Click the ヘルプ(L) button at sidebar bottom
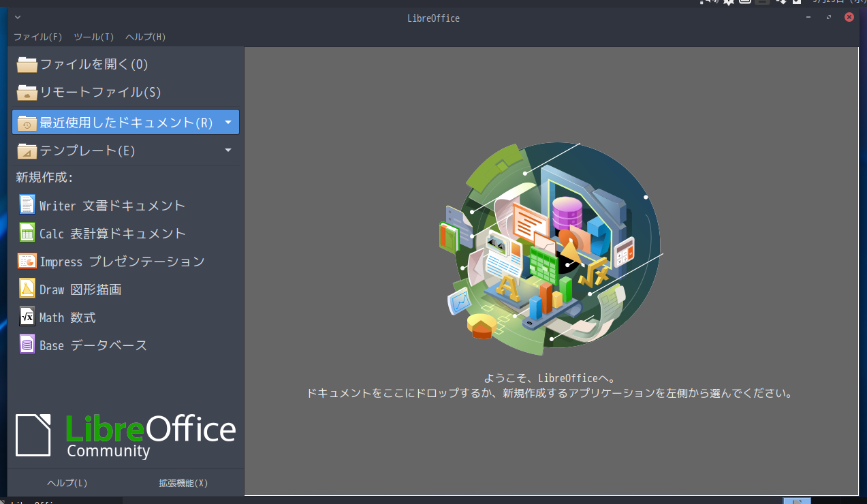The image size is (867, 504). (x=67, y=483)
